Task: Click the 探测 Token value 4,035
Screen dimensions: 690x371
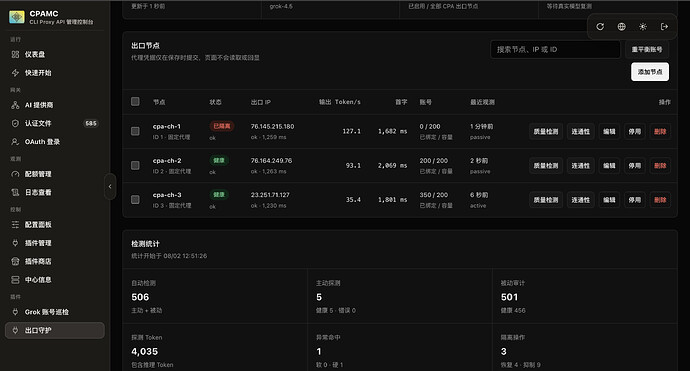Action: point(144,352)
